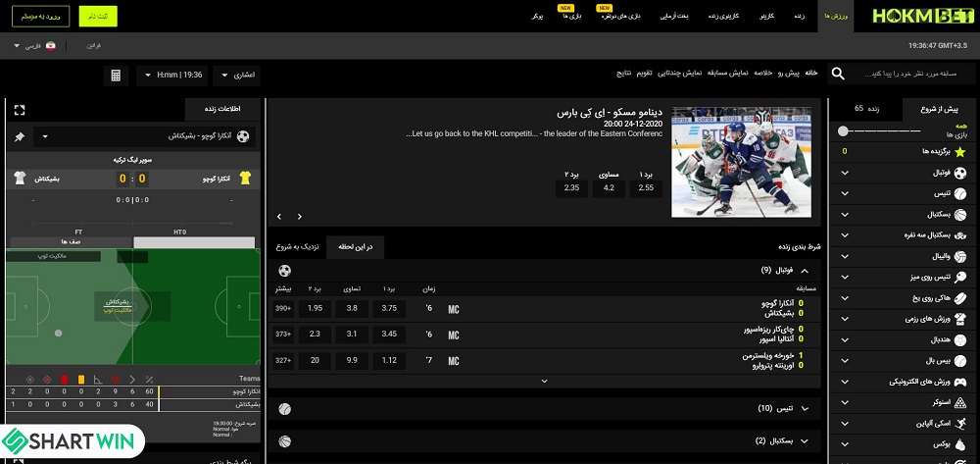Select the هاکی روی یخ puck icon
Viewport: 980px width, 464px height.
(x=960, y=298)
